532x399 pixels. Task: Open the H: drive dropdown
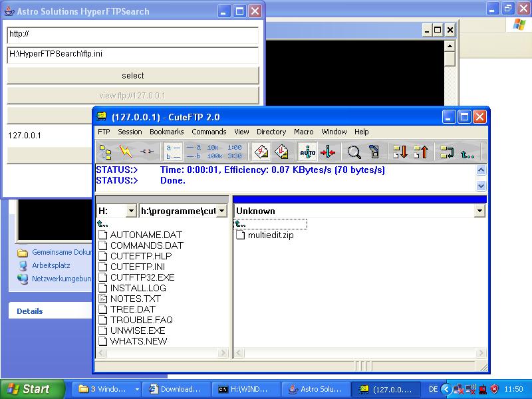(x=131, y=211)
